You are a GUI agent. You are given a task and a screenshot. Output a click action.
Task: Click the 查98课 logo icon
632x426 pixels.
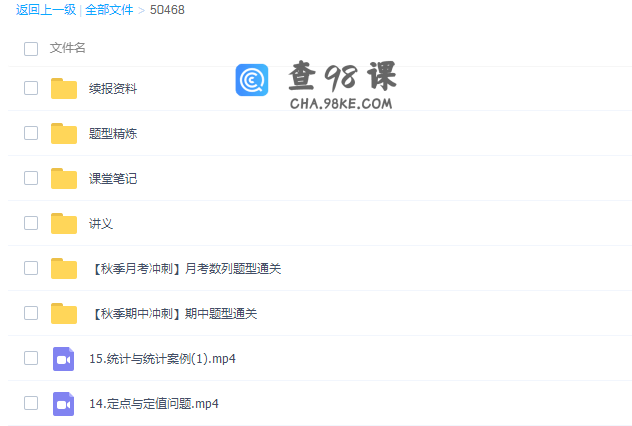252,80
